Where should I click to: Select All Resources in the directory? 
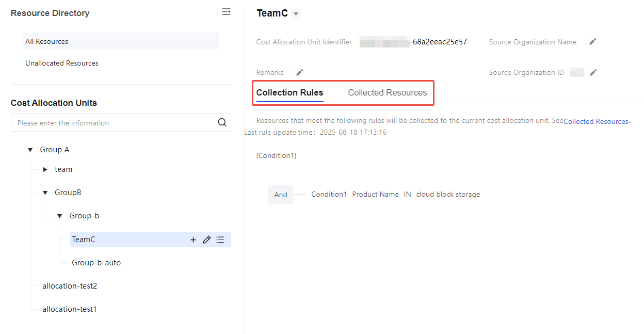47,41
